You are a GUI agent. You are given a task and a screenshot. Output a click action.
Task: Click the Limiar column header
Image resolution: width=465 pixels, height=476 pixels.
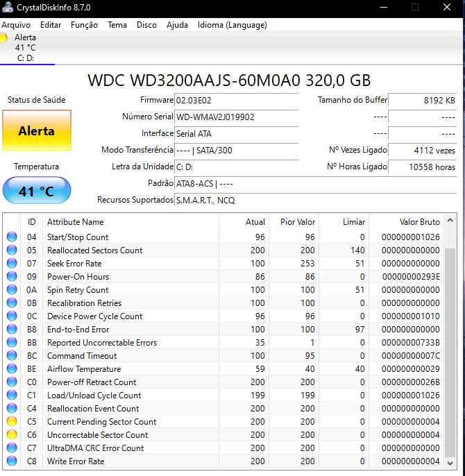(x=344, y=222)
